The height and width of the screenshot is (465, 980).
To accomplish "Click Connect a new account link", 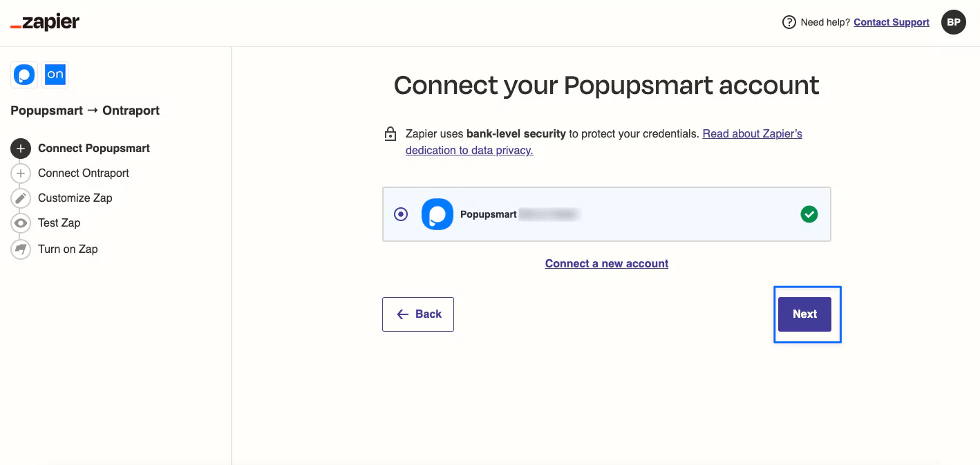I will 607,263.
